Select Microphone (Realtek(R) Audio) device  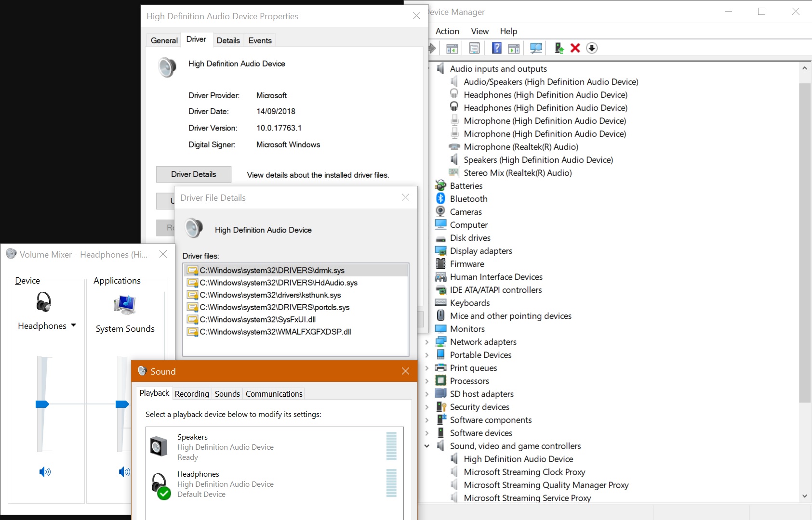click(x=521, y=147)
